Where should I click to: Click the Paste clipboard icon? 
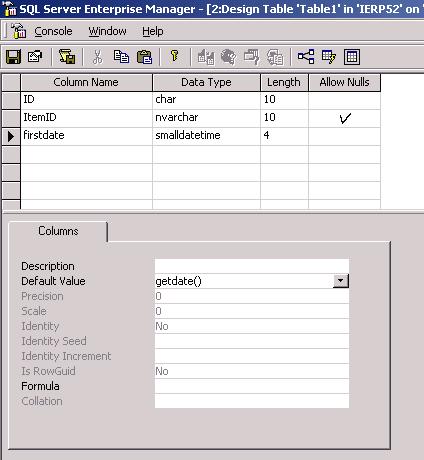145,57
